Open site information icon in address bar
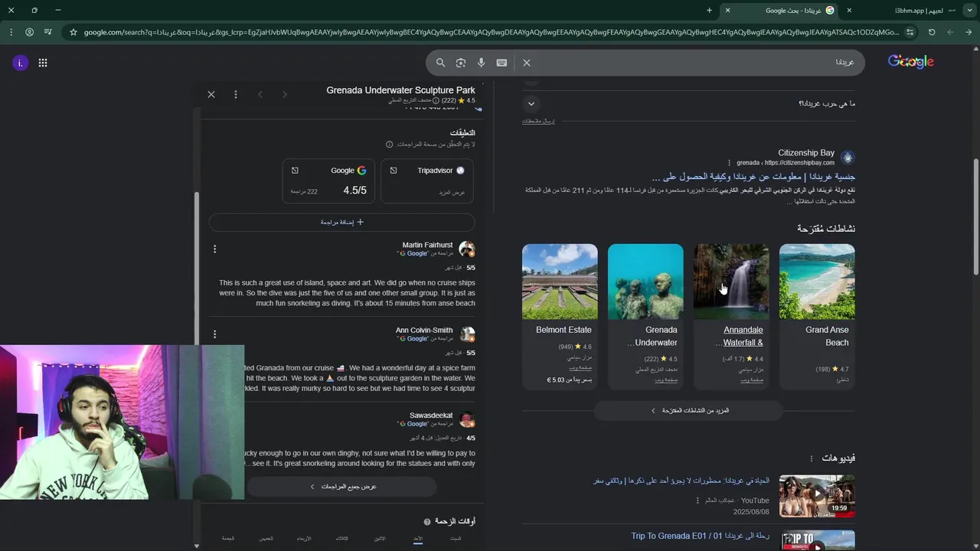Screen dimensions: 980x551 pyautogui.click(x=910, y=32)
